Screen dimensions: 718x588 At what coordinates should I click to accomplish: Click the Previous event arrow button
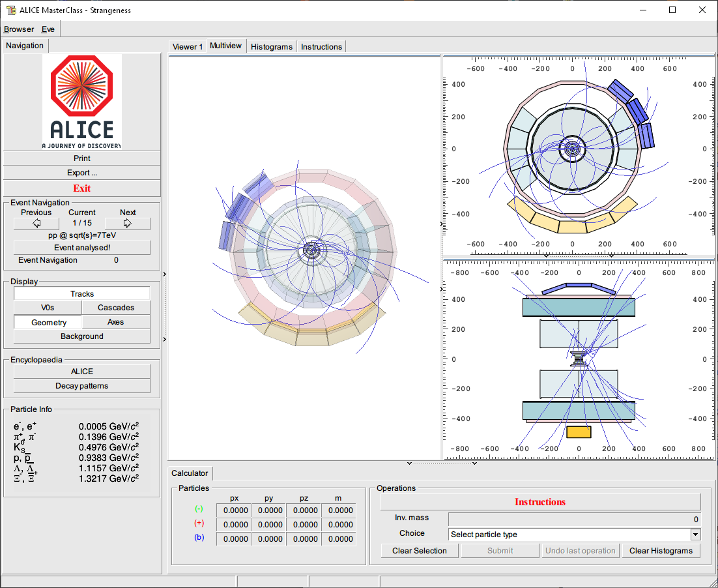click(x=36, y=223)
